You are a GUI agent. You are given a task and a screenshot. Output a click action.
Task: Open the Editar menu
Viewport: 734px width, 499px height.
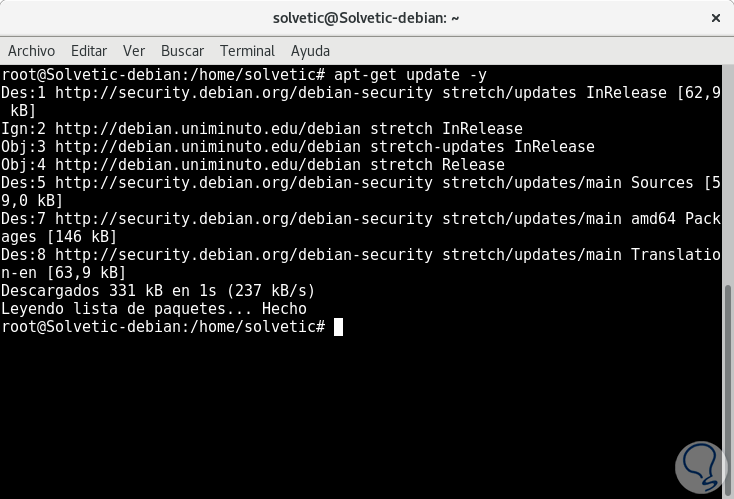click(89, 51)
